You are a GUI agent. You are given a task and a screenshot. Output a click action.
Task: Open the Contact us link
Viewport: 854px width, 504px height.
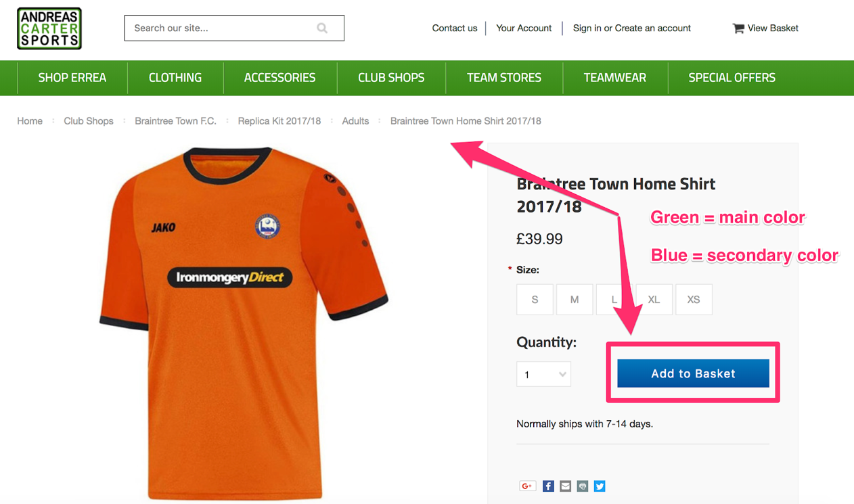tap(455, 28)
